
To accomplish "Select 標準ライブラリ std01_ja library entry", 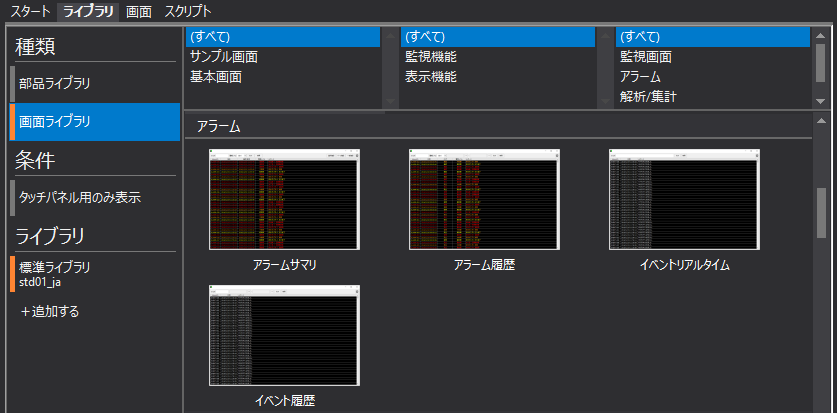I will [x=55, y=274].
